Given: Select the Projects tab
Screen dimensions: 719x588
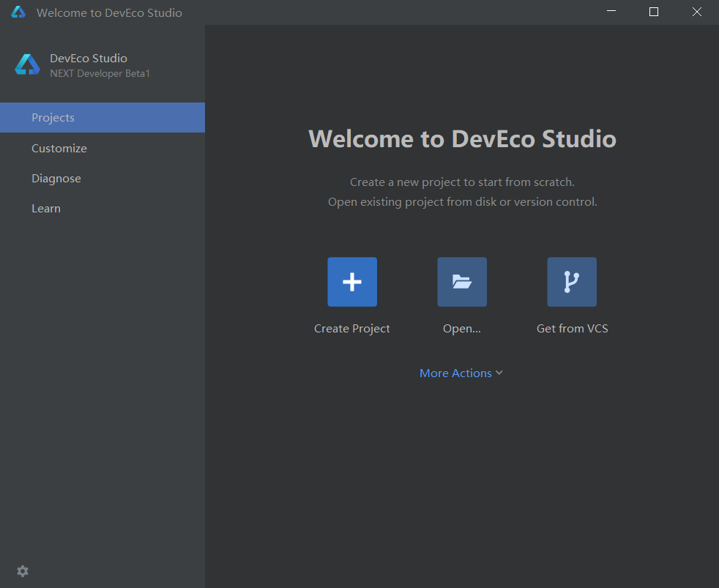Looking at the screenshot, I should (103, 117).
